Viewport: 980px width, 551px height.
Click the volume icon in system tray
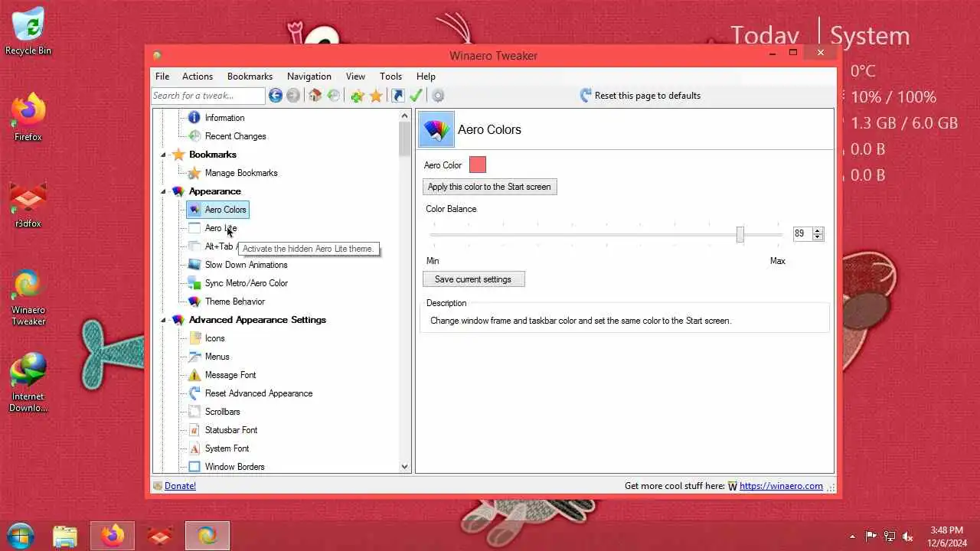(908, 536)
